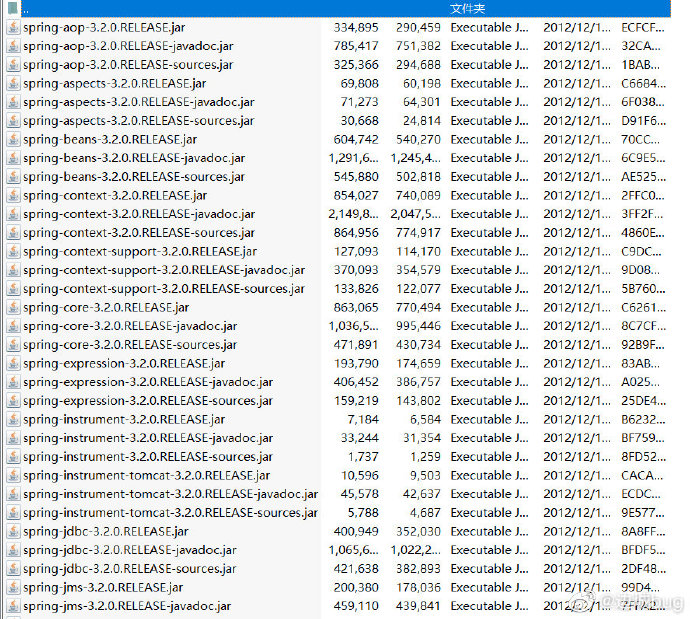690x619 pixels.
Task: Click packed size value 751,382
Action: (x=418, y=46)
